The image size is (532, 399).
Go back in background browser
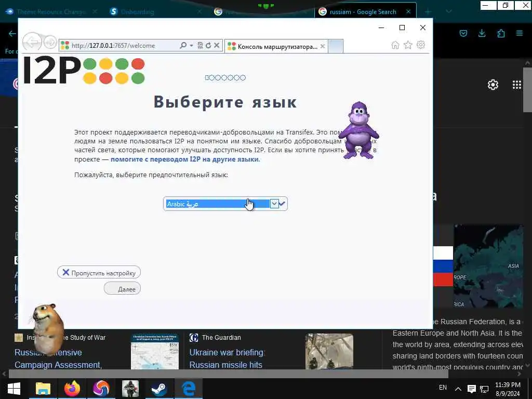pos(12,34)
